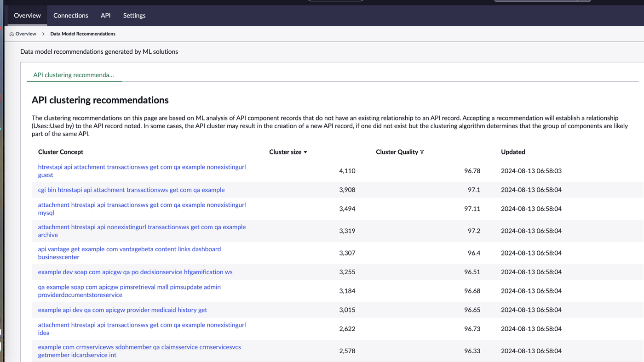Sort by the Updated column header
Screen dimensions: 644x362
tap(513, 152)
